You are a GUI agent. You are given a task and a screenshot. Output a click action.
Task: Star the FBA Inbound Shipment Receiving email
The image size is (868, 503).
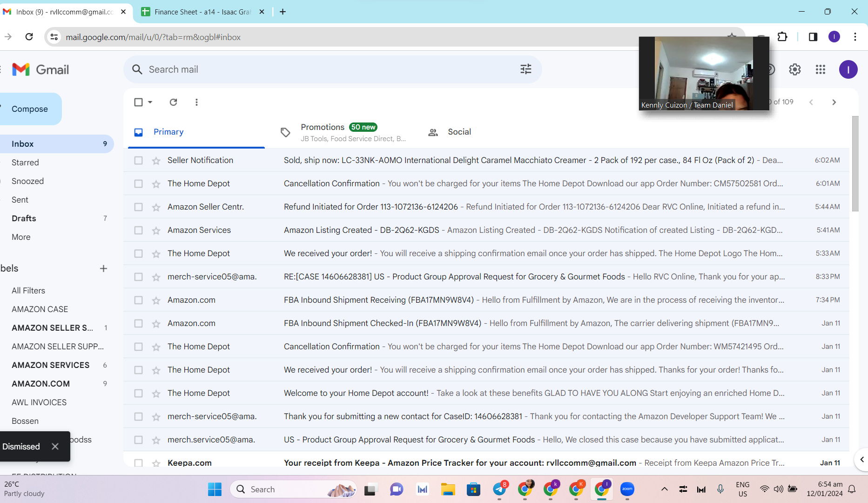pos(156,300)
